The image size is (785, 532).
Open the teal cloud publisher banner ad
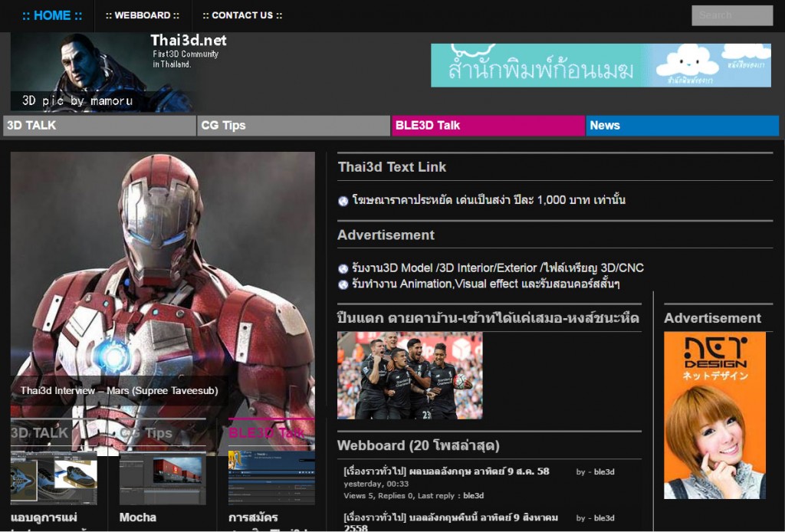[601, 66]
